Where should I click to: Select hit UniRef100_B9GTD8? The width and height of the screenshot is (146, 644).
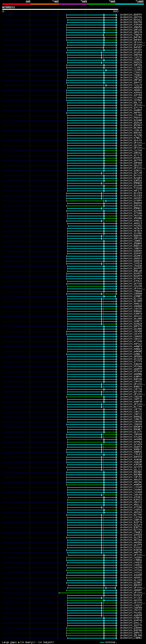[x=131, y=22]
